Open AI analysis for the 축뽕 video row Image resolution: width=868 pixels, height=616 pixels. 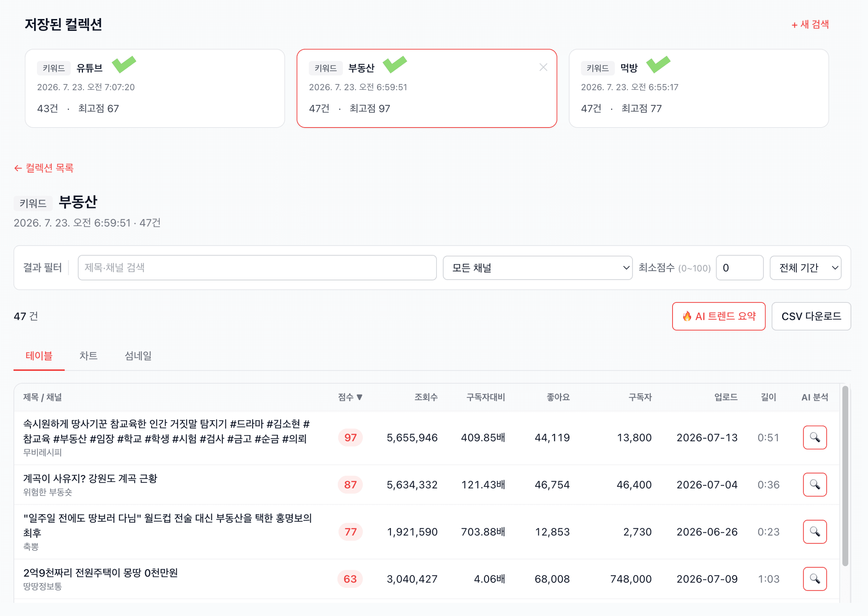point(815,531)
